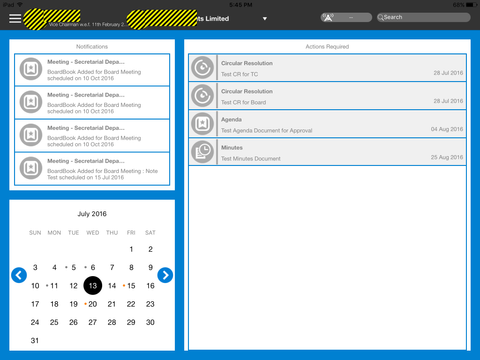
Task: Open the hamburger menu
Action: (15, 19)
